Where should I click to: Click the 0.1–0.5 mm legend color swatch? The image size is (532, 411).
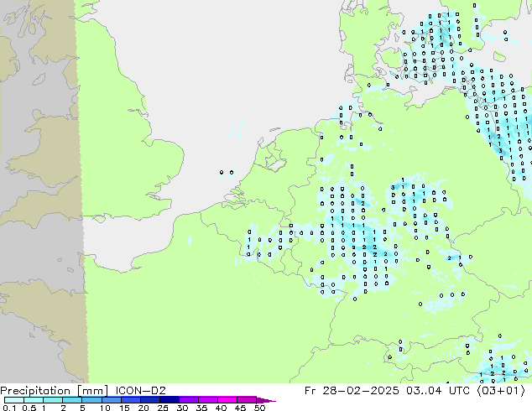coord(14,400)
